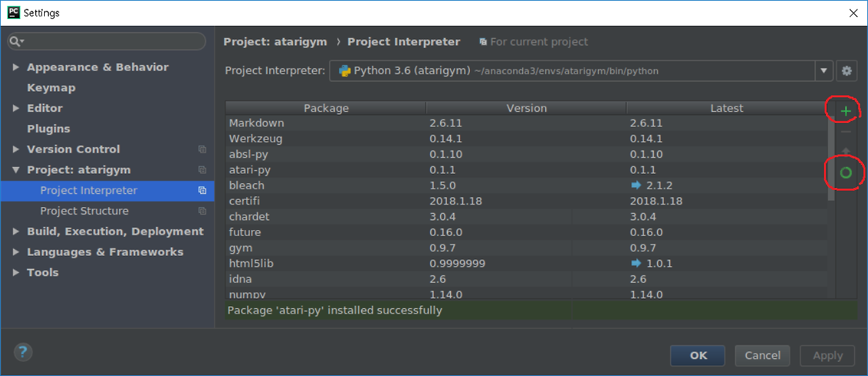Collapse the Project: atarigym tree node
The width and height of the screenshot is (868, 376).
16,170
